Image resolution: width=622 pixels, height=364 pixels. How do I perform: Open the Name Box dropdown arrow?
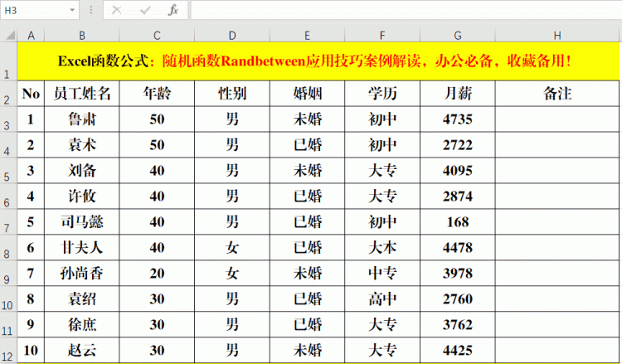coord(72,10)
